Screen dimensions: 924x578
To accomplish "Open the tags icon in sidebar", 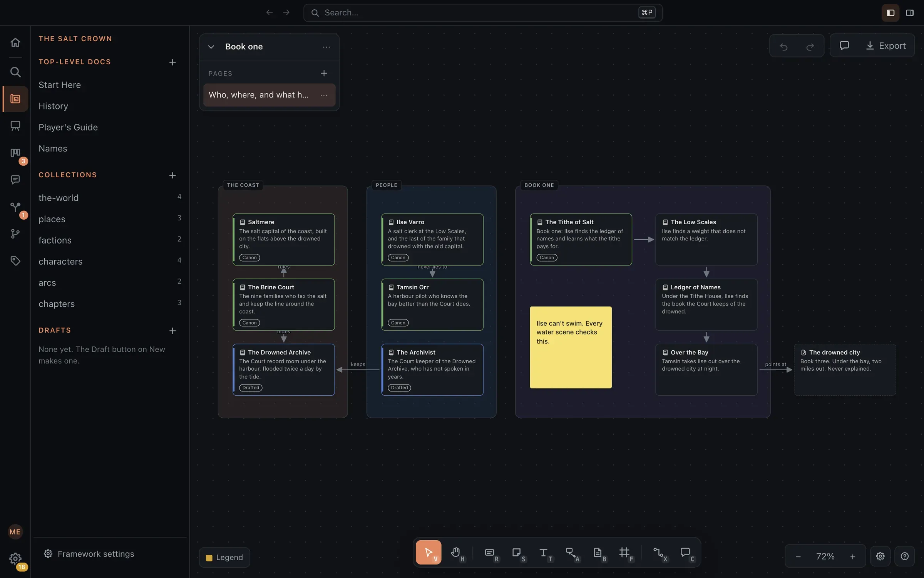I will click(15, 261).
